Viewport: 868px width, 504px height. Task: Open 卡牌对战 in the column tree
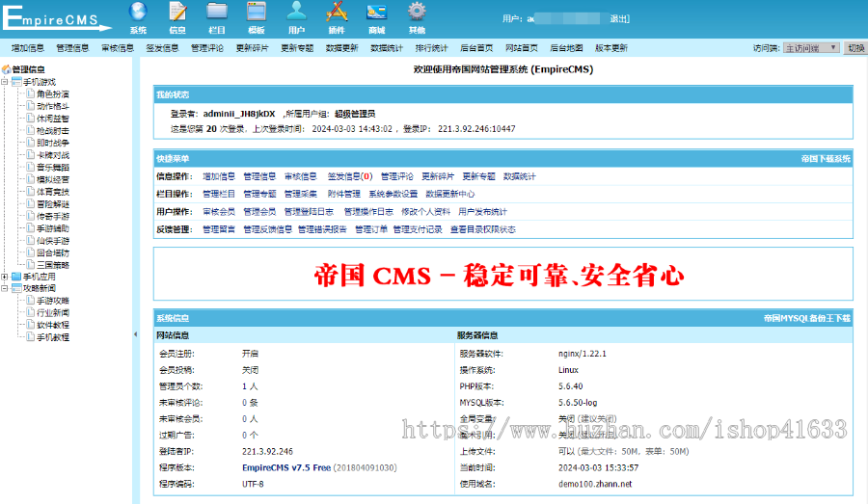(x=53, y=155)
